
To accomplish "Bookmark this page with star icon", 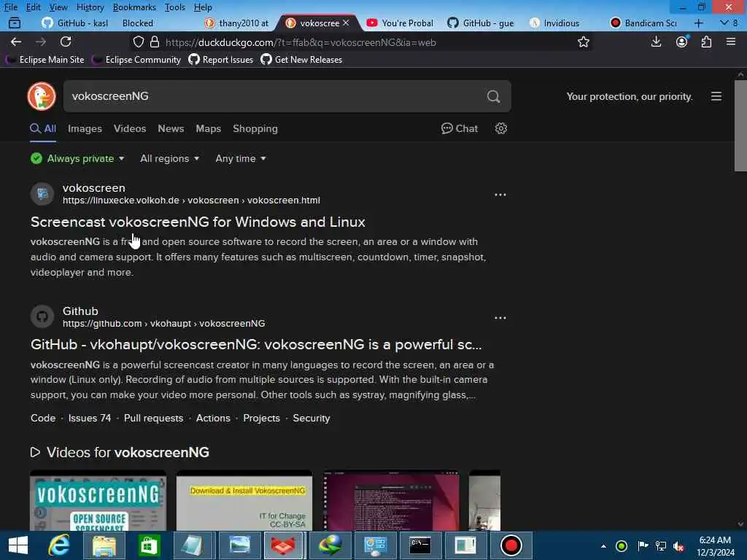I will click(x=583, y=42).
